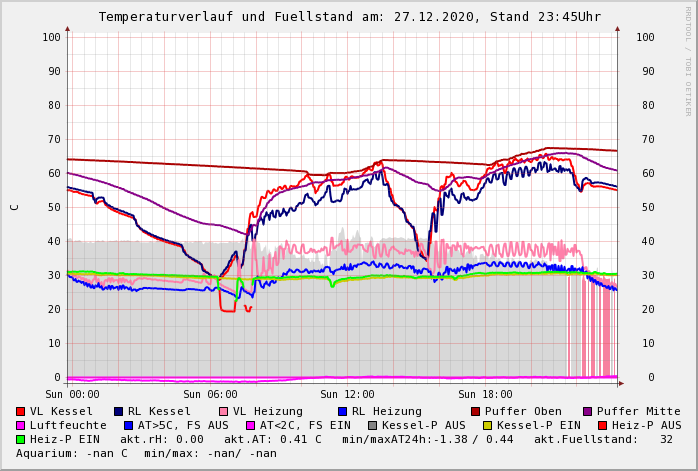The height and width of the screenshot is (471, 698).
Task: Click the 'Sun 00:00' time axis label
Action: coord(74,394)
